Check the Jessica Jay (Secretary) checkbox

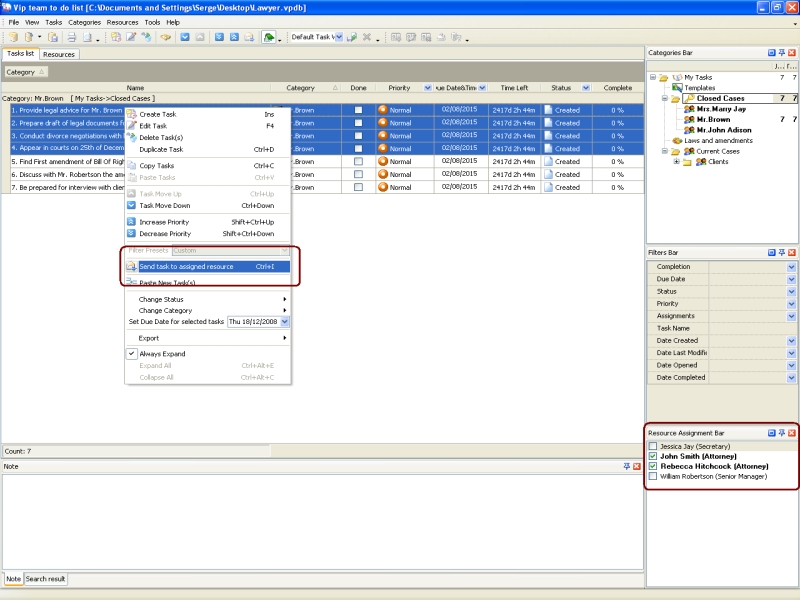click(653, 446)
